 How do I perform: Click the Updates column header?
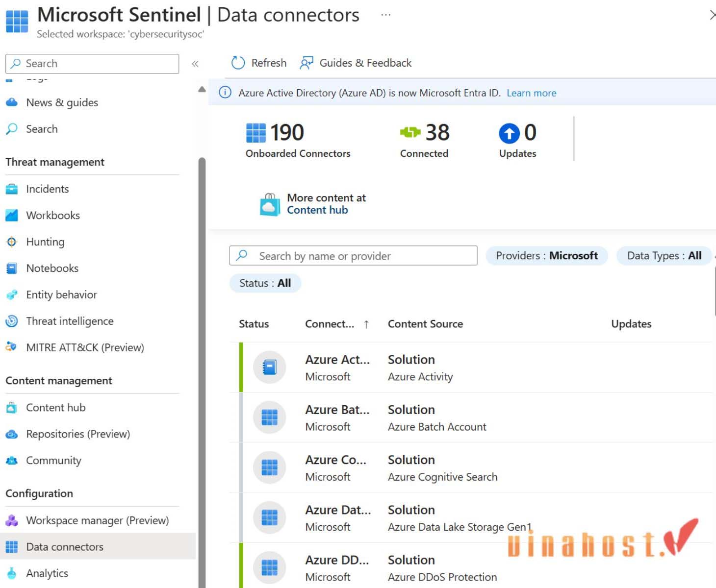tap(631, 324)
